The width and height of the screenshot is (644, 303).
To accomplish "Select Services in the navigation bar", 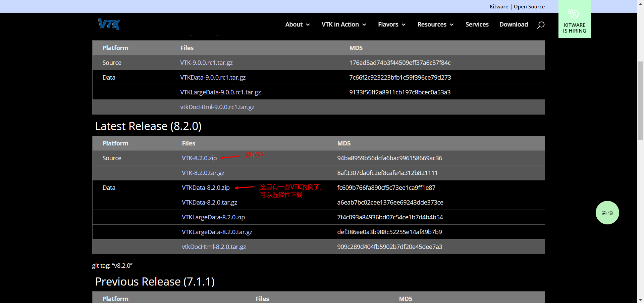I will (x=477, y=24).
